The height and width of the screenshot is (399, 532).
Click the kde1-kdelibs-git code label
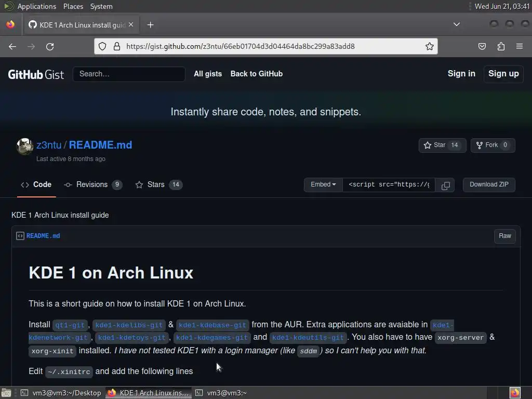pyautogui.click(x=129, y=325)
